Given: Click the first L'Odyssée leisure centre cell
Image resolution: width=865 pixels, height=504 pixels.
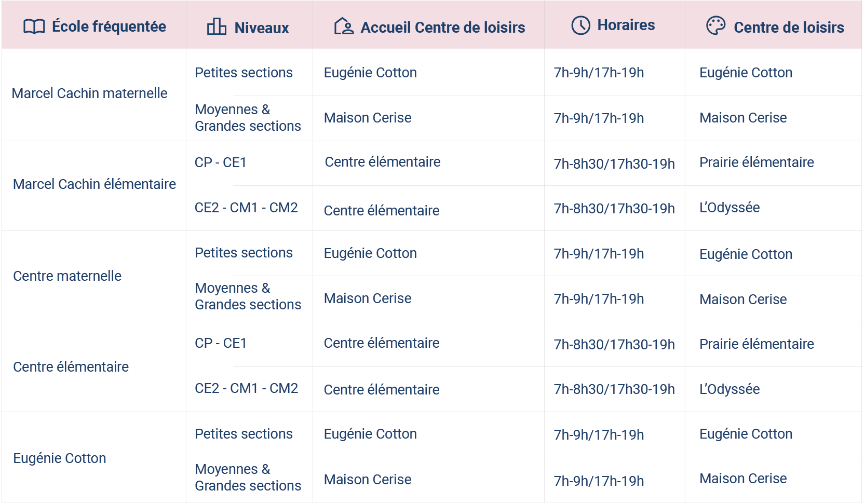Looking at the screenshot, I should point(729,208).
